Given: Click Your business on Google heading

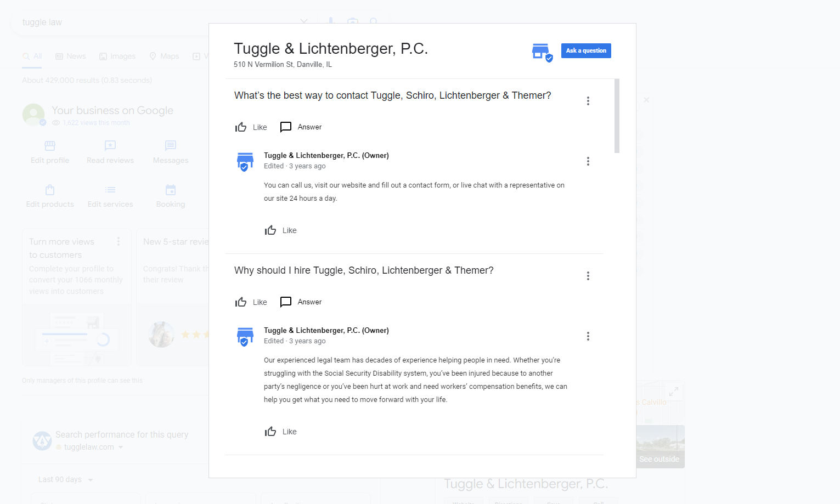Looking at the screenshot, I should 112,110.
